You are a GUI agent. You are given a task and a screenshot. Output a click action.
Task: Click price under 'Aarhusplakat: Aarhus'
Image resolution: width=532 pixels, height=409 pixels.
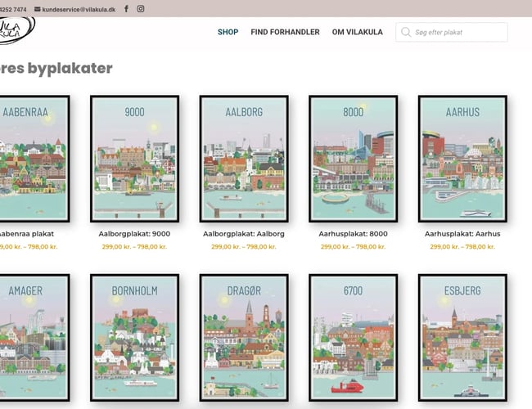click(462, 246)
